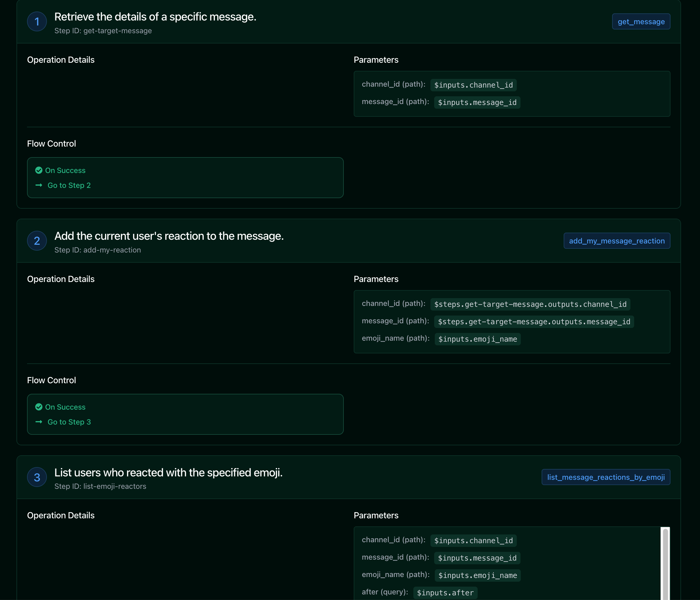The width and height of the screenshot is (700, 600).
Task: Click the arrow icon before Go to Step 2
Action: (x=39, y=185)
